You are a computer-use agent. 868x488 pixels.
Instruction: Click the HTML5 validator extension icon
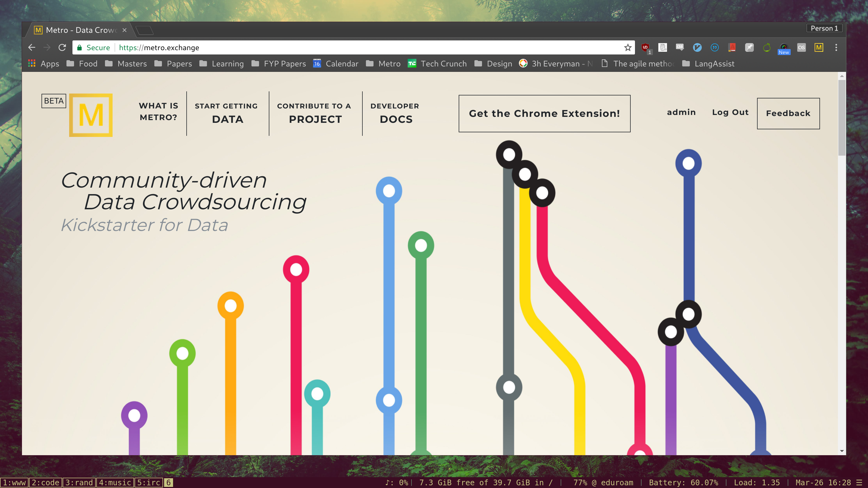click(663, 47)
